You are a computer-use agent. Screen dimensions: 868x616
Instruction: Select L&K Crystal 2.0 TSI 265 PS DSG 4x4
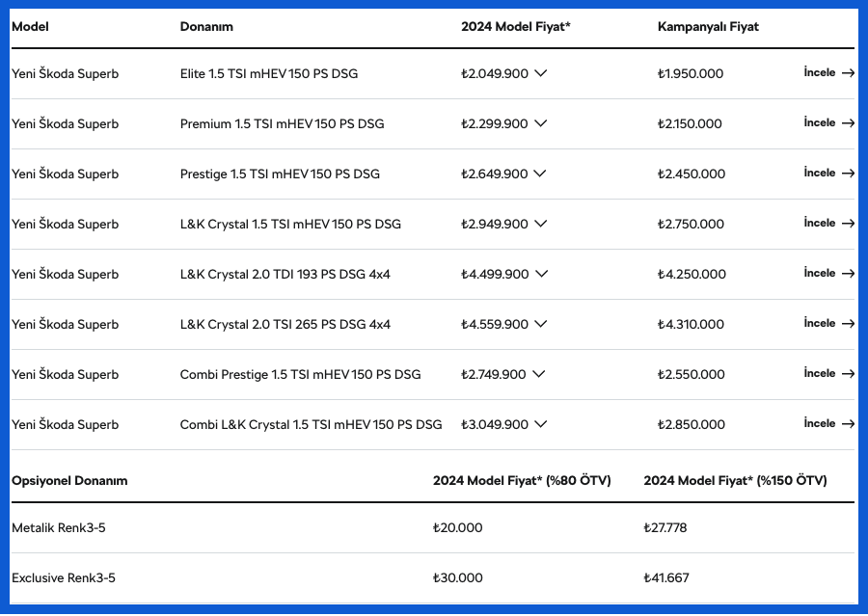click(x=285, y=324)
